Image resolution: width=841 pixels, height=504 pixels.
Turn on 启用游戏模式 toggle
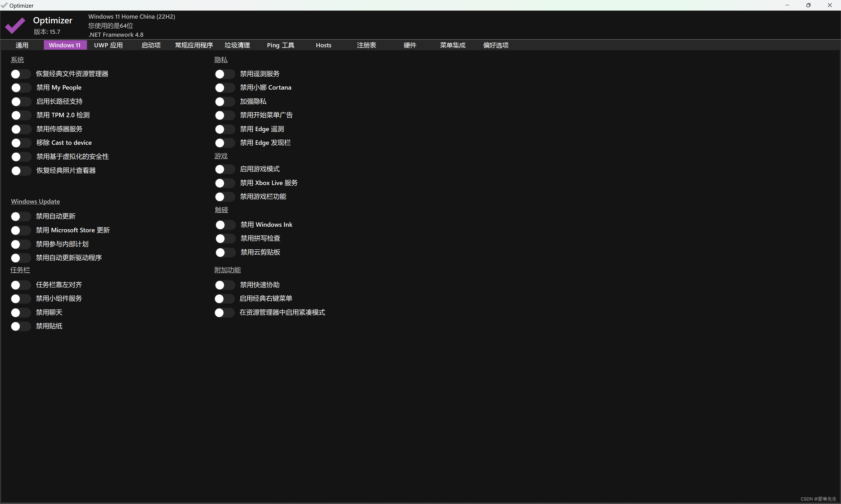[x=225, y=169]
